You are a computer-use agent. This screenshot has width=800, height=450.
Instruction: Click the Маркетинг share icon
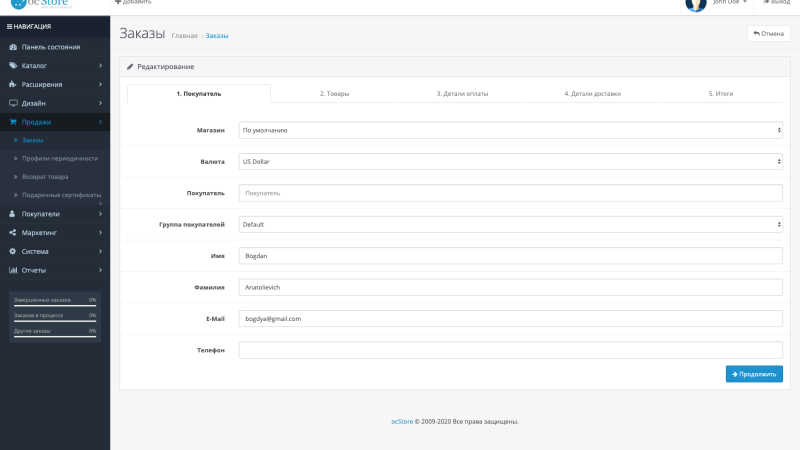[13, 233]
